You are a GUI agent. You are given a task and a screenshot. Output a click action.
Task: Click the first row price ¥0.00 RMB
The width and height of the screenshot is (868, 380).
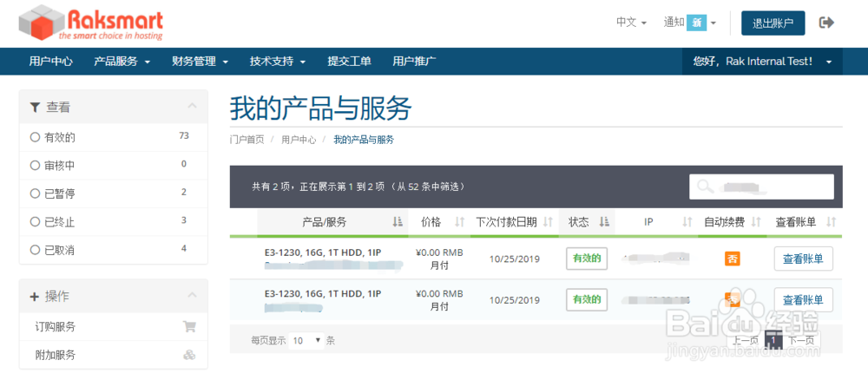pyautogui.click(x=439, y=252)
